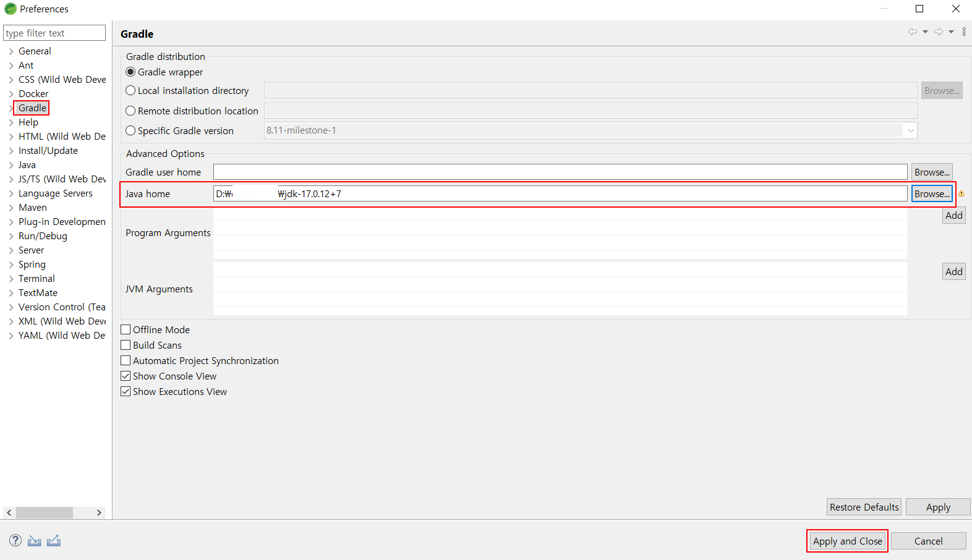Open the back history dropdown arrow

925,32
